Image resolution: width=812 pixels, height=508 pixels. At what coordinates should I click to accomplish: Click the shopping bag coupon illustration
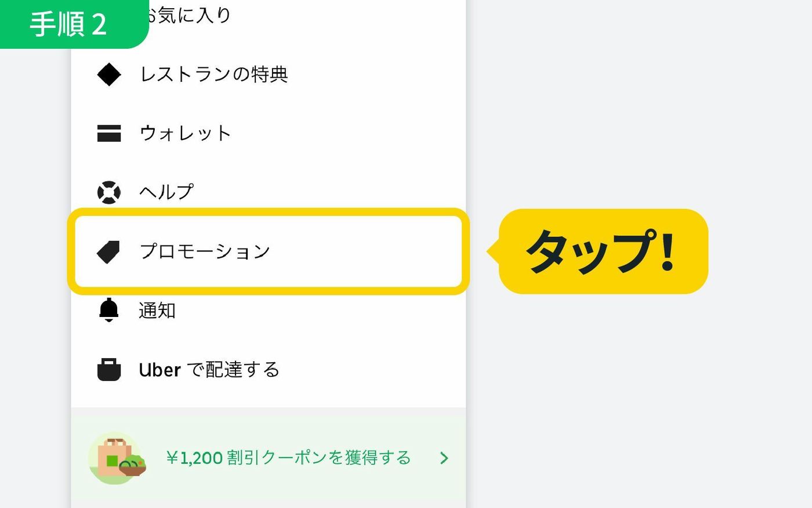point(117,458)
